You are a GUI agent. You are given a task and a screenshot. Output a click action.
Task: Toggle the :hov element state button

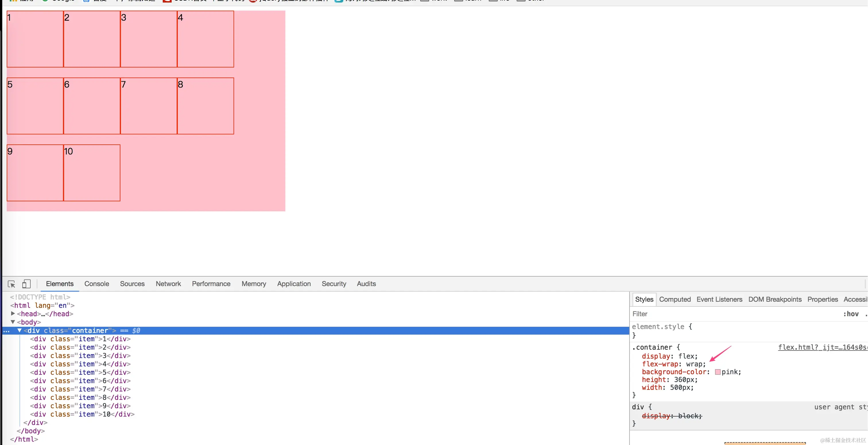[850, 314]
